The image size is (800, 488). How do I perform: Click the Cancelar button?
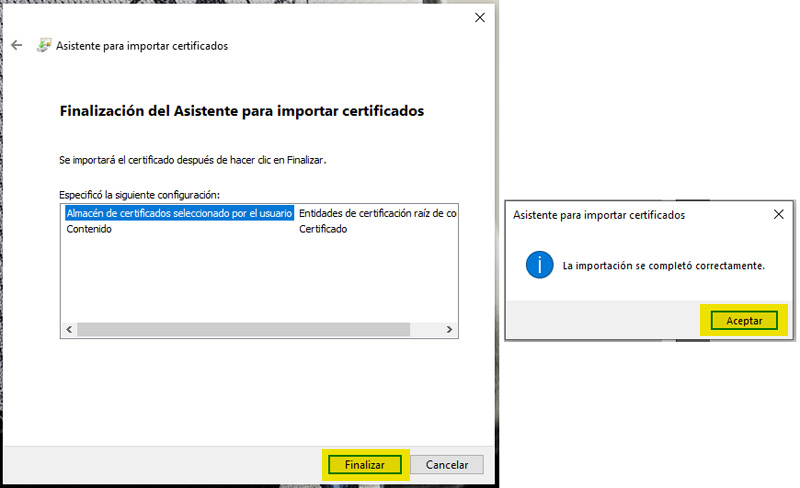pyautogui.click(x=447, y=465)
